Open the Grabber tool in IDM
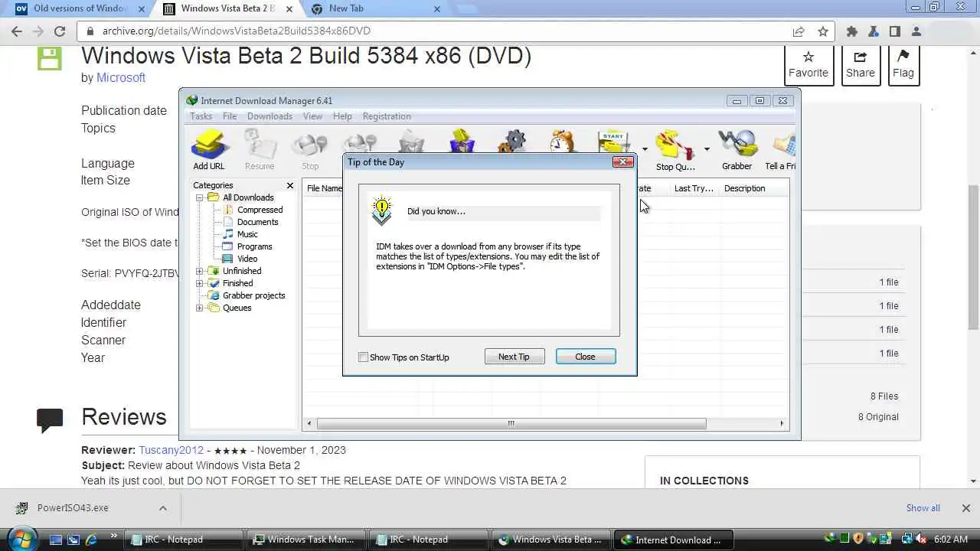Screen dimensions: 980x551 [x=737, y=149]
